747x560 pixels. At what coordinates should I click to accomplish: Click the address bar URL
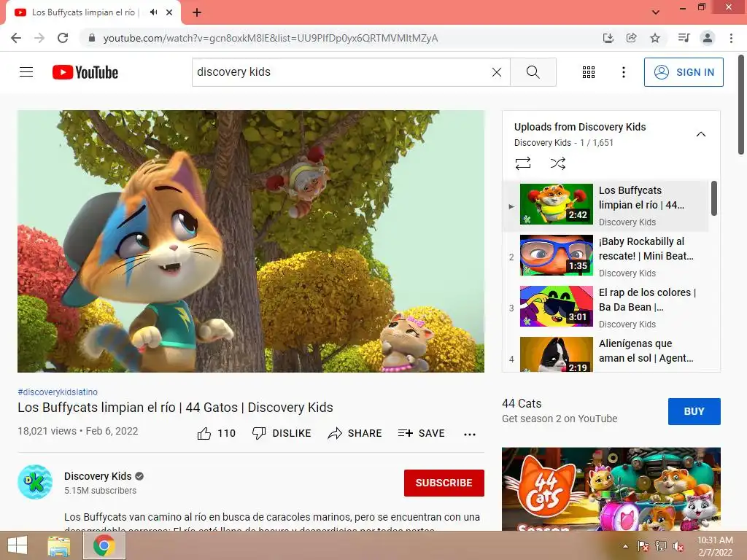pyautogui.click(x=270, y=38)
